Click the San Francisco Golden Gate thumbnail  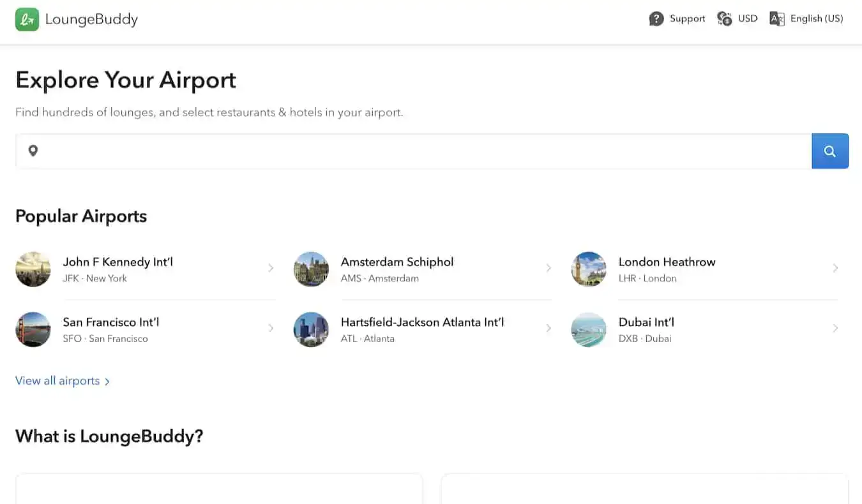[33, 329]
